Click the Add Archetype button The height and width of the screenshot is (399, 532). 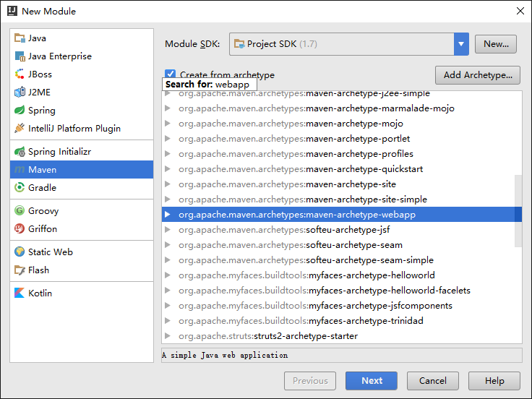pyautogui.click(x=477, y=75)
